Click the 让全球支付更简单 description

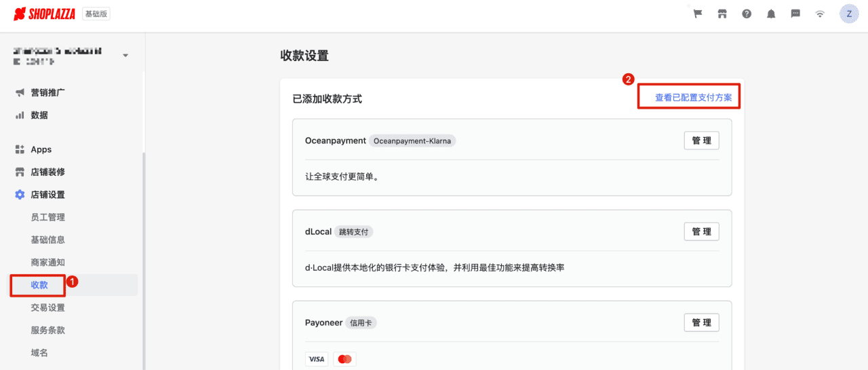click(341, 177)
